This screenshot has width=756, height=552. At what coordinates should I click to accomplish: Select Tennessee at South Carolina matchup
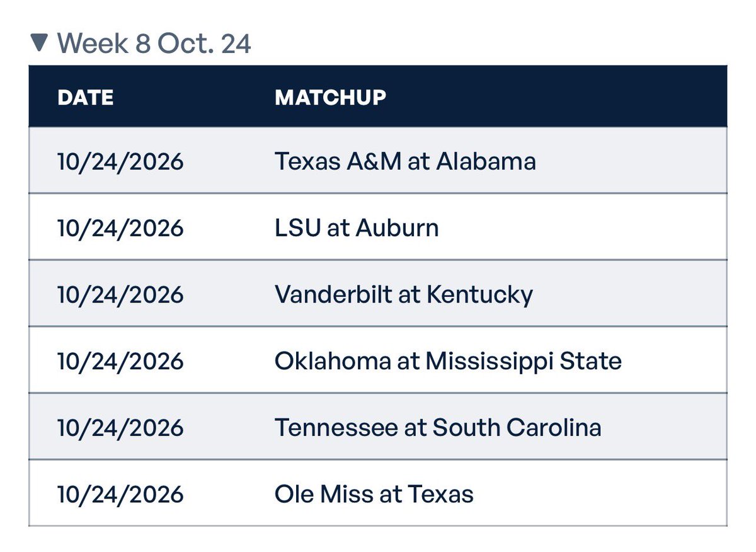pyautogui.click(x=438, y=428)
